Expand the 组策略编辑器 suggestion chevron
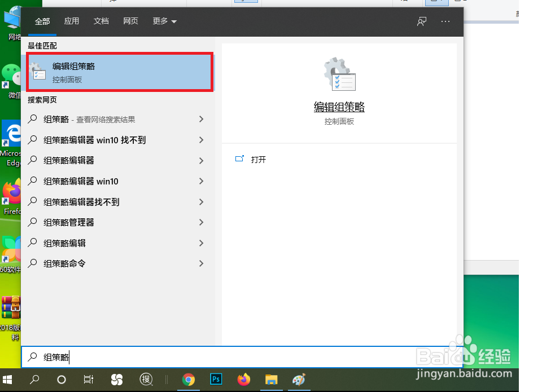 (201, 160)
